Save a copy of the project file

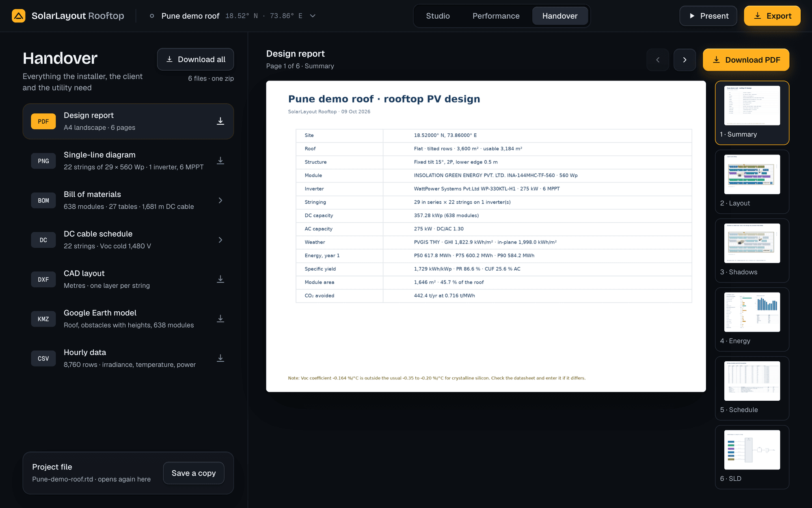click(194, 473)
